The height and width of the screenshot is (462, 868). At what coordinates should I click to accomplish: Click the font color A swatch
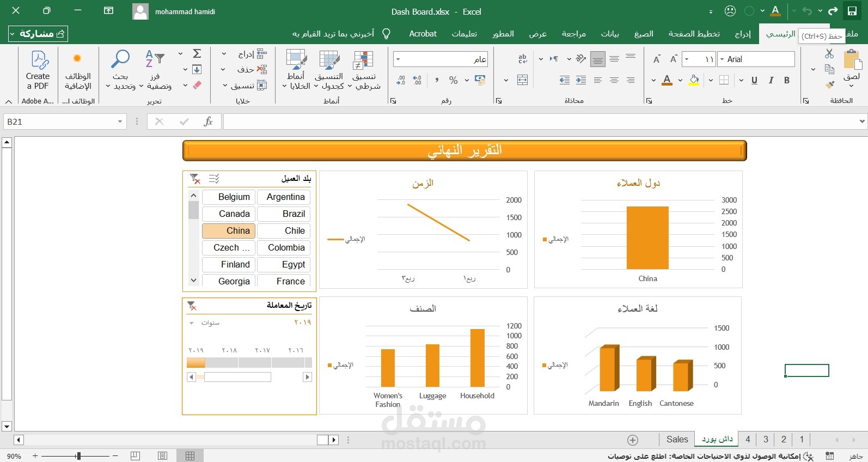[667, 81]
